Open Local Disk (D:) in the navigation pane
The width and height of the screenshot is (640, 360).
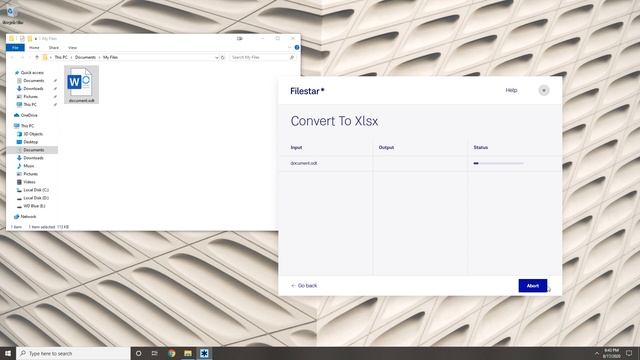(36, 198)
